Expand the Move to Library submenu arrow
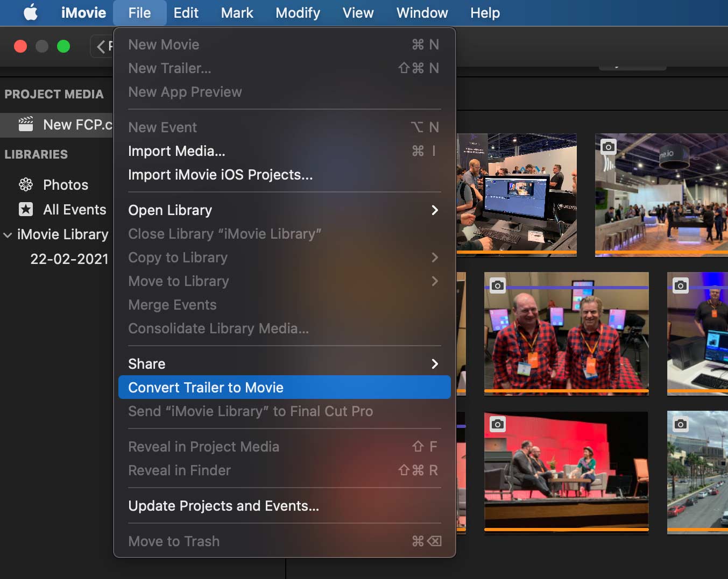Screen dimensions: 728x579 435,281
